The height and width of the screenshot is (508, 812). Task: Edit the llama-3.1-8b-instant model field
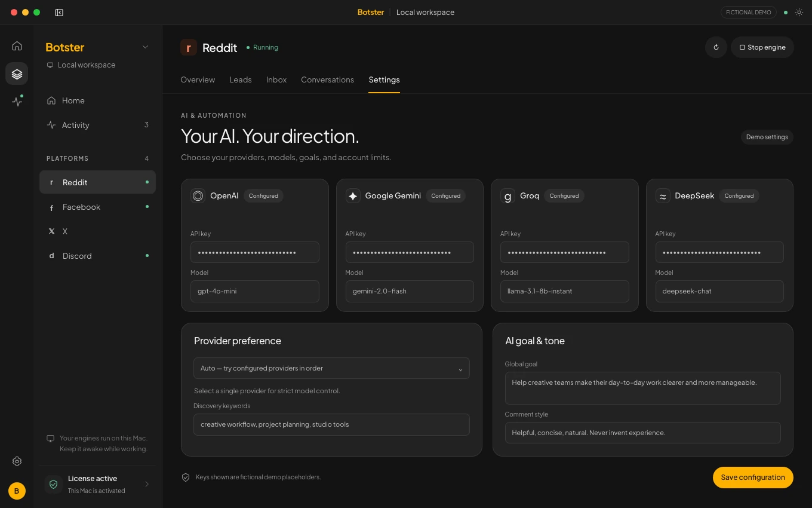pos(565,291)
